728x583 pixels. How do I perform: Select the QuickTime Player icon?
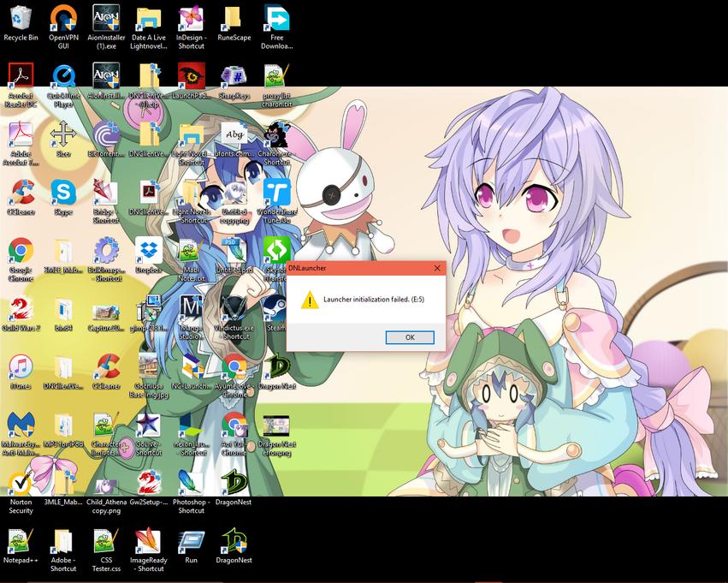[63, 75]
